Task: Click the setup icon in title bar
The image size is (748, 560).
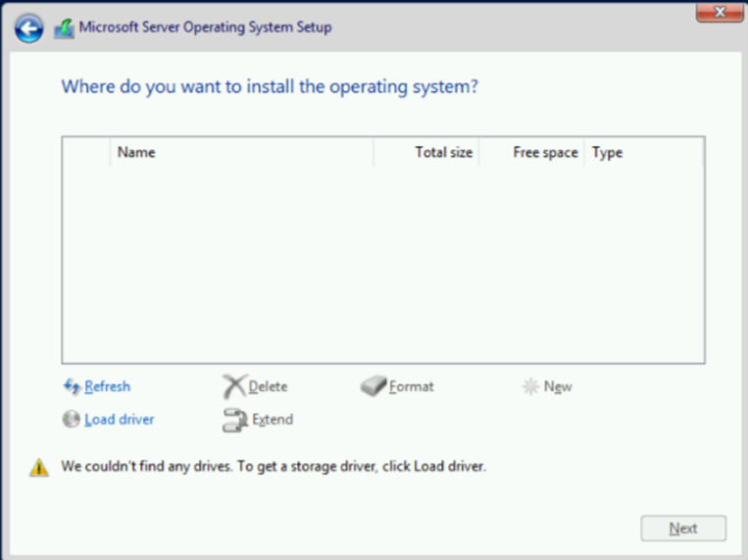Action: pyautogui.click(x=64, y=28)
